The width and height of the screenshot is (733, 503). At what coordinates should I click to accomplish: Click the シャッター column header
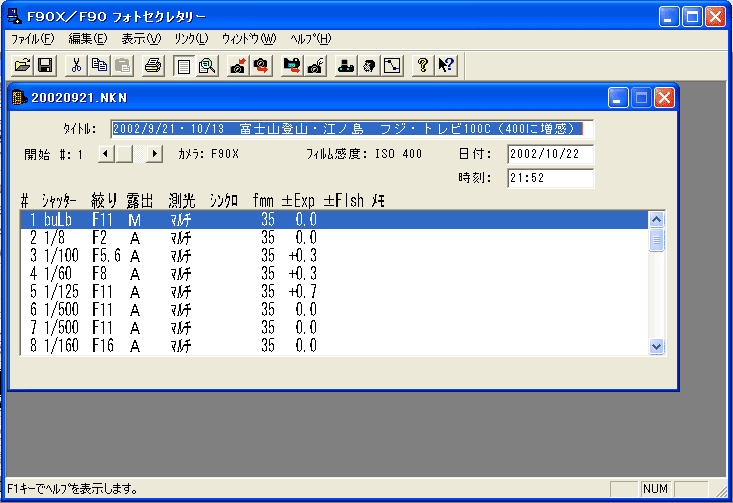click(x=59, y=201)
